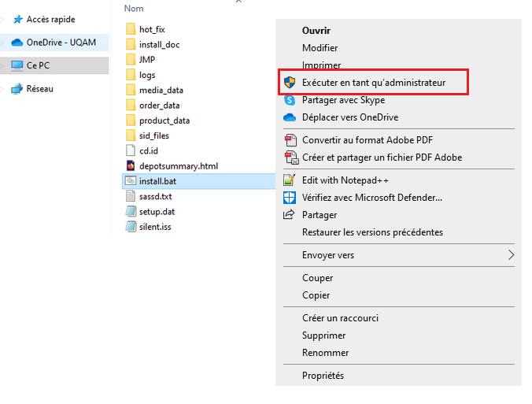
Task: Choose Exécuter en tant qu'administrateur
Action: click(374, 82)
